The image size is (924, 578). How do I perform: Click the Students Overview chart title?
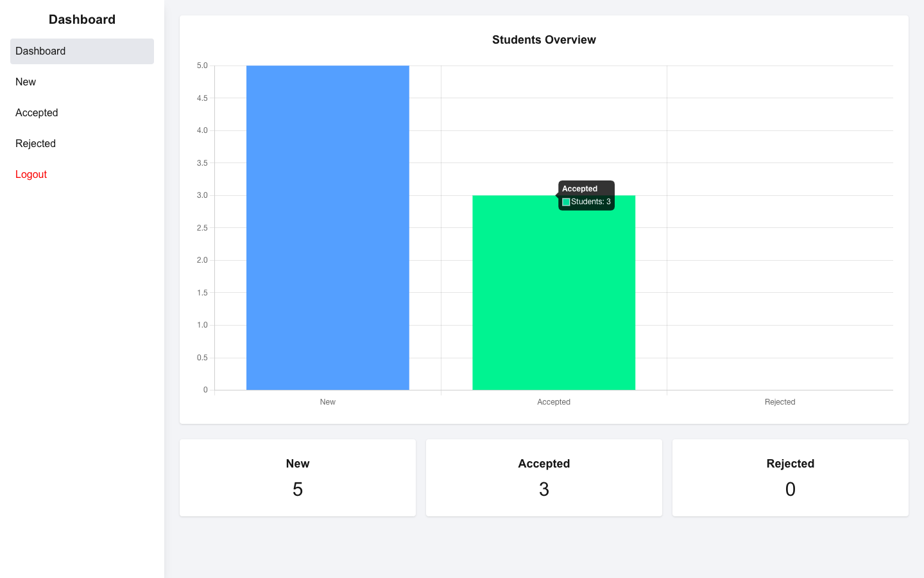tap(544, 40)
